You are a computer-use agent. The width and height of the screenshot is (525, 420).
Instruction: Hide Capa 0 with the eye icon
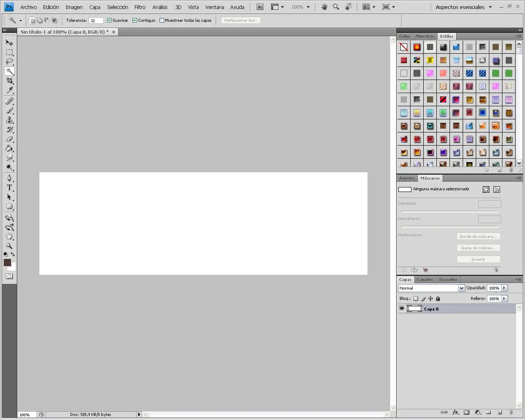pos(402,309)
